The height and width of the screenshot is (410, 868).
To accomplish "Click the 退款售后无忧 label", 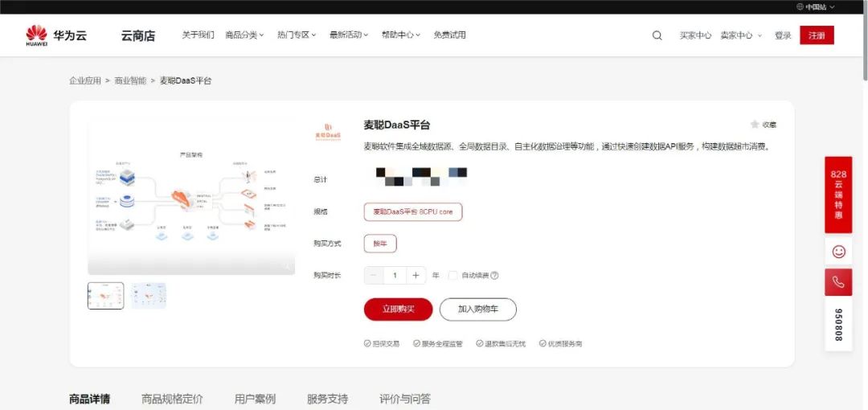I will [x=501, y=343].
